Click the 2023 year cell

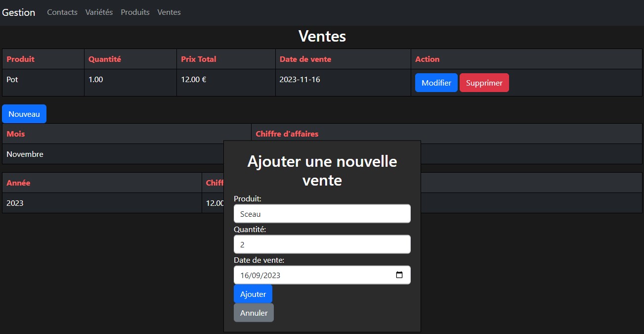click(15, 203)
